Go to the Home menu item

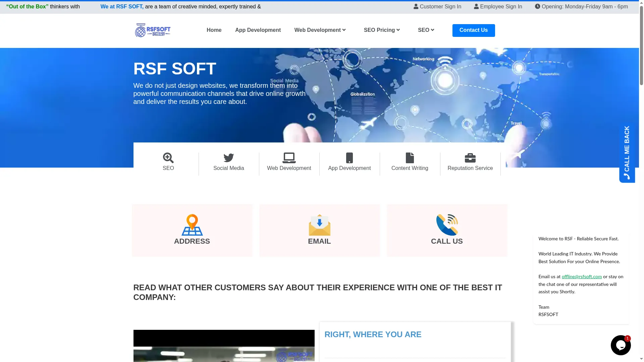click(x=214, y=30)
